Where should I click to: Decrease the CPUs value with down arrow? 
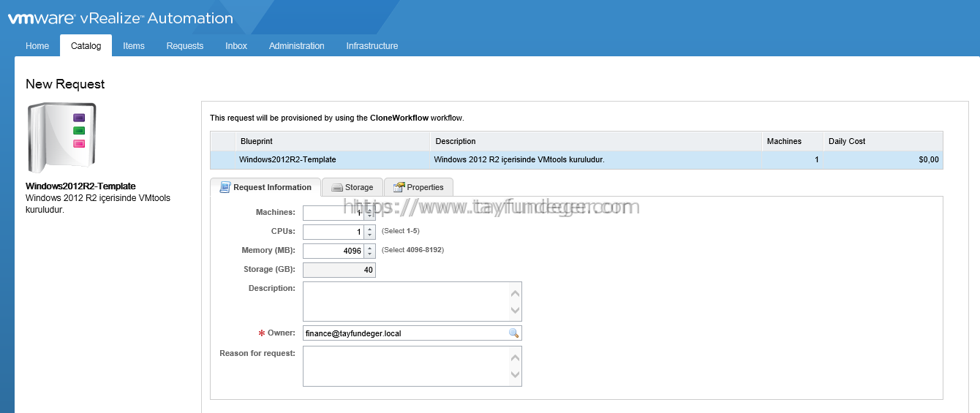coord(369,235)
